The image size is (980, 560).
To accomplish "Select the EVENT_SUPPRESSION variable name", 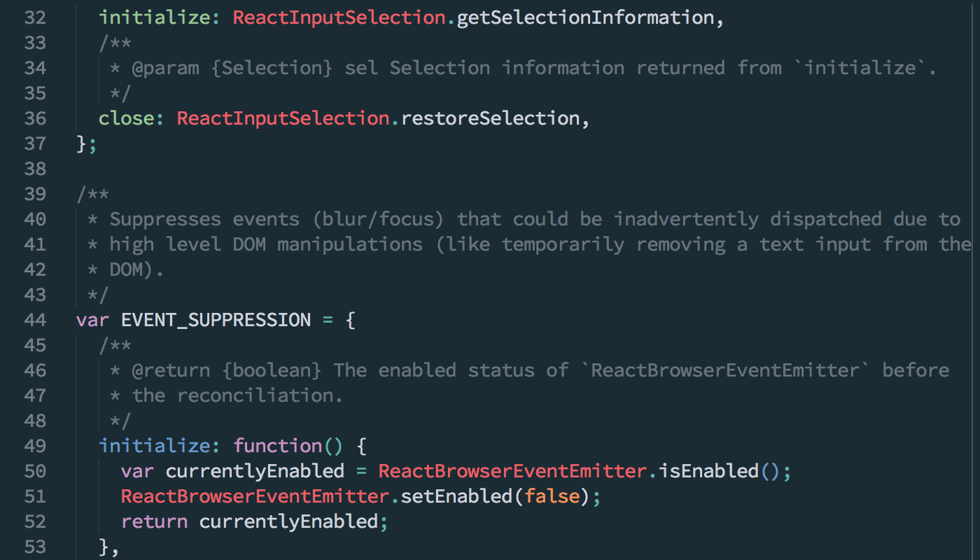I will pyautogui.click(x=216, y=320).
